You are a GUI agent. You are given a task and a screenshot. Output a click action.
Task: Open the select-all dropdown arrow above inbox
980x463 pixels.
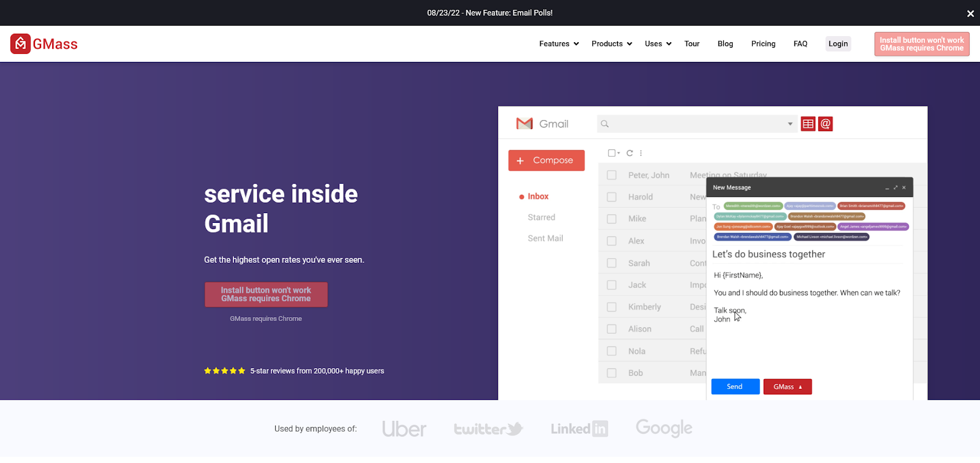[x=619, y=153]
